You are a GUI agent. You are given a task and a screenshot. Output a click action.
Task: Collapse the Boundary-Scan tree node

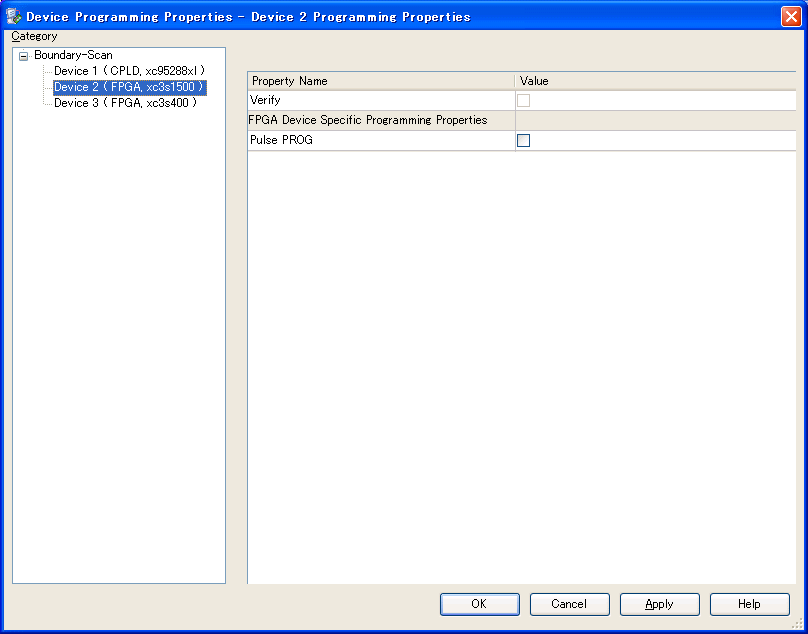(x=24, y=56)
